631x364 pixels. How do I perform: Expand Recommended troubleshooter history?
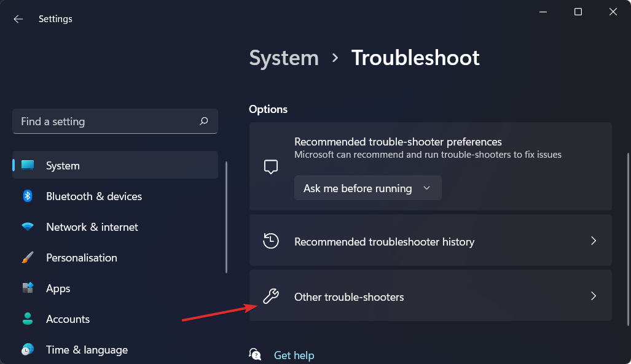pos(430,241)
